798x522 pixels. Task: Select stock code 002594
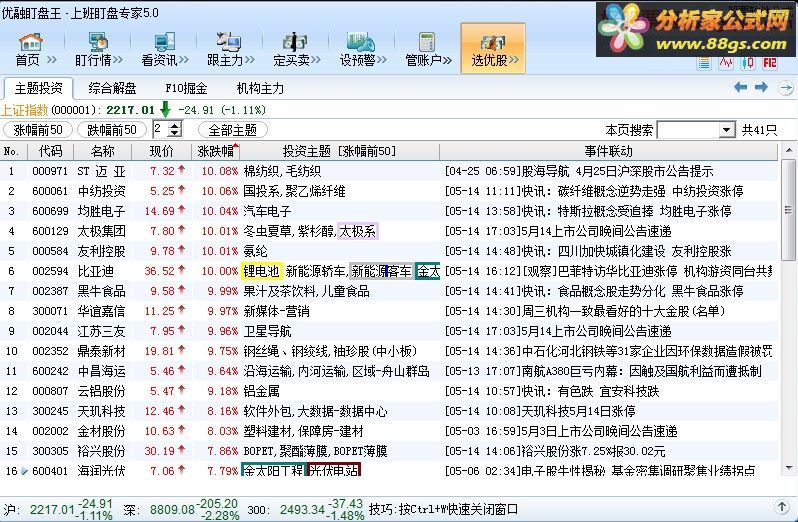[x=50, y=271]
